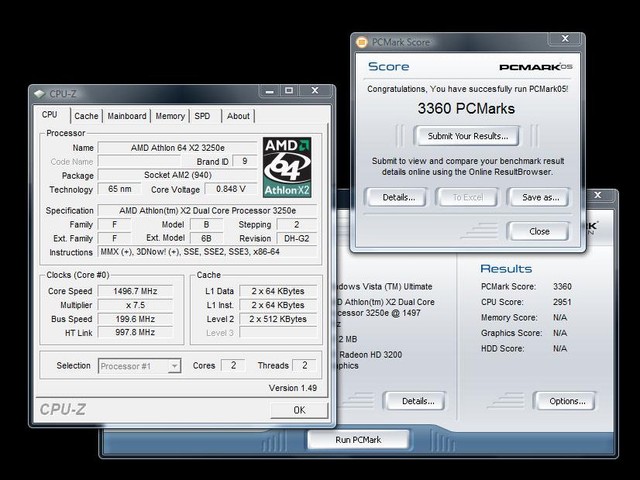The height and width of the screenshot is (480, 640).
Task: Minimize the CPU-Z window
Action: (269, 91)
